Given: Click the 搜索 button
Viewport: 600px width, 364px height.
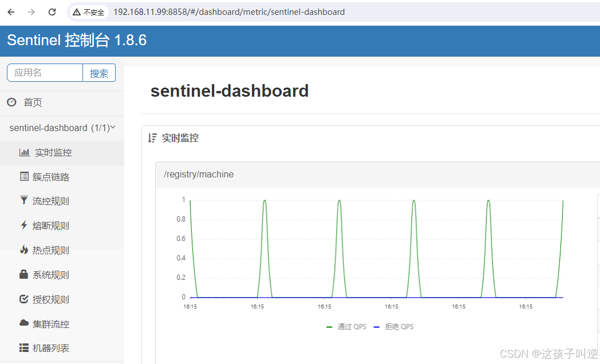Looking at the screenshot, I should (99, 73).
